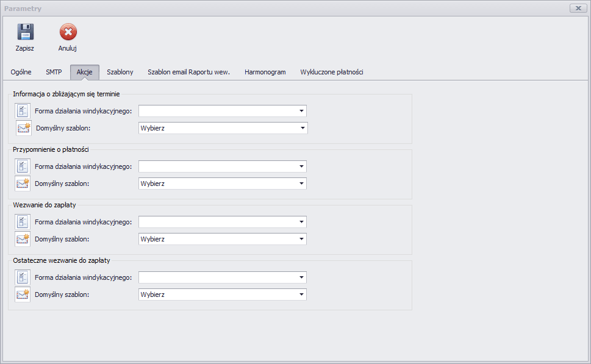This screenshot has height=364, width=591.
Task: Click Forma działania windykacyjnego label in Wezwanie do zapłaty
Action: [84, 222]
